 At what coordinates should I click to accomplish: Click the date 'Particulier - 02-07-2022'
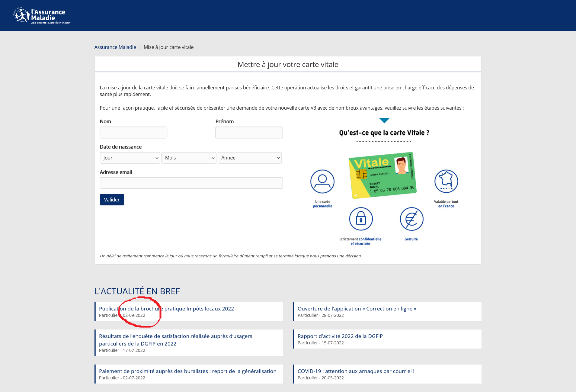point(122,378)
